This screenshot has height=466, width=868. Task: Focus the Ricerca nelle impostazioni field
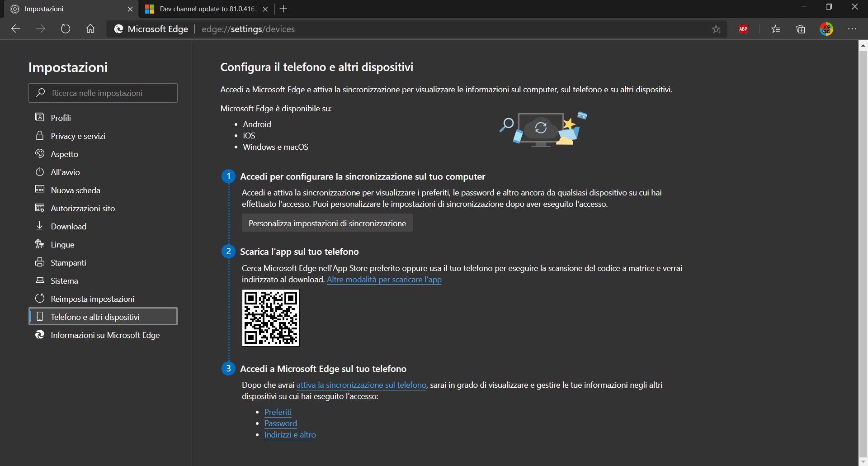[x=103, y=93]
